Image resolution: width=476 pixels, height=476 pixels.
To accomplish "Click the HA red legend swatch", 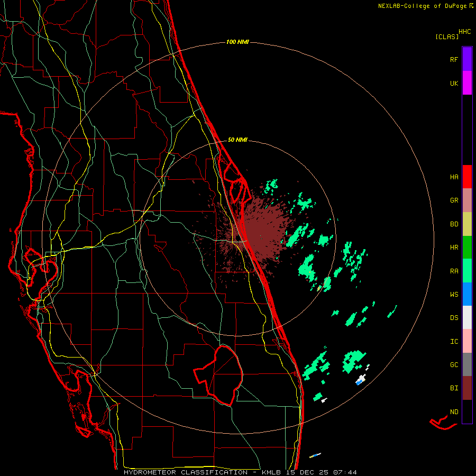I will click(467, 177).
